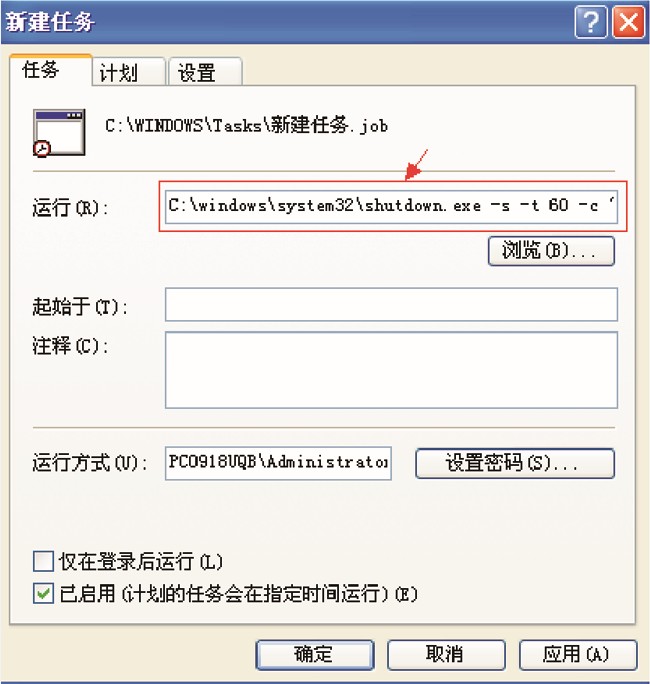Click the 取消 button

pos(446,654)
